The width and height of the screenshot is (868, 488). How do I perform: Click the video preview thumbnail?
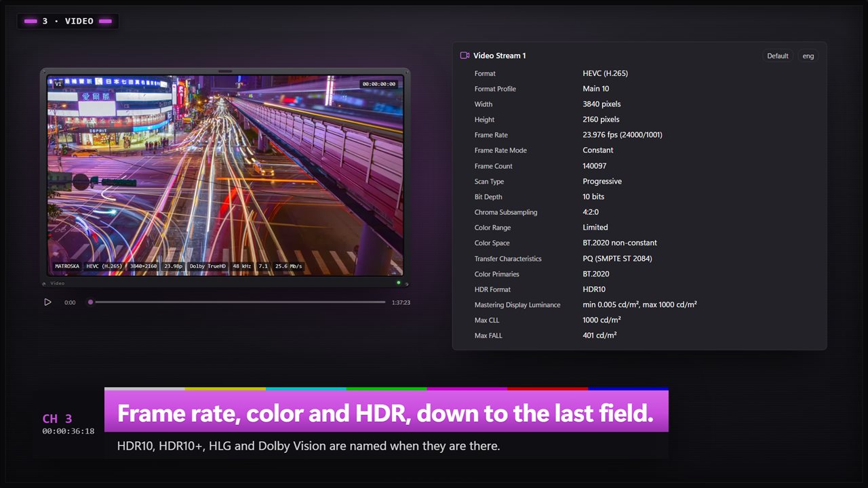(x=225, y=175)
